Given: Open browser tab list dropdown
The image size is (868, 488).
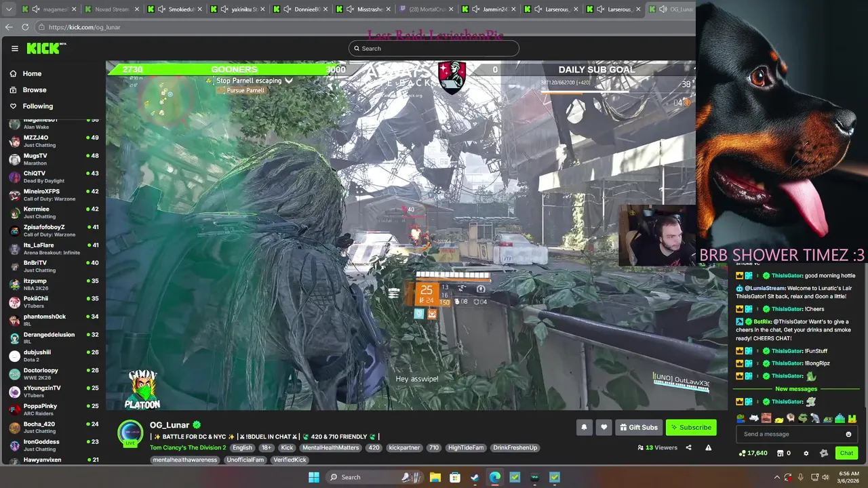Looking at the screenshot, I should pyautogui.click(x=9, y=9).
